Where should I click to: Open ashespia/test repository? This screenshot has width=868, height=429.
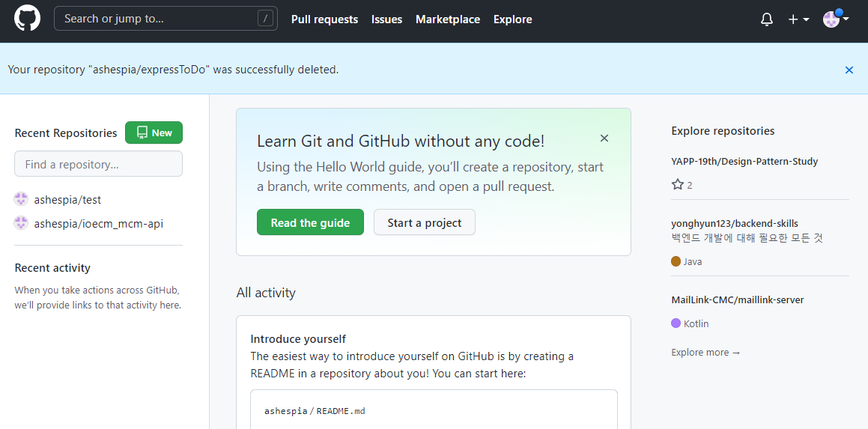[67, 200]
